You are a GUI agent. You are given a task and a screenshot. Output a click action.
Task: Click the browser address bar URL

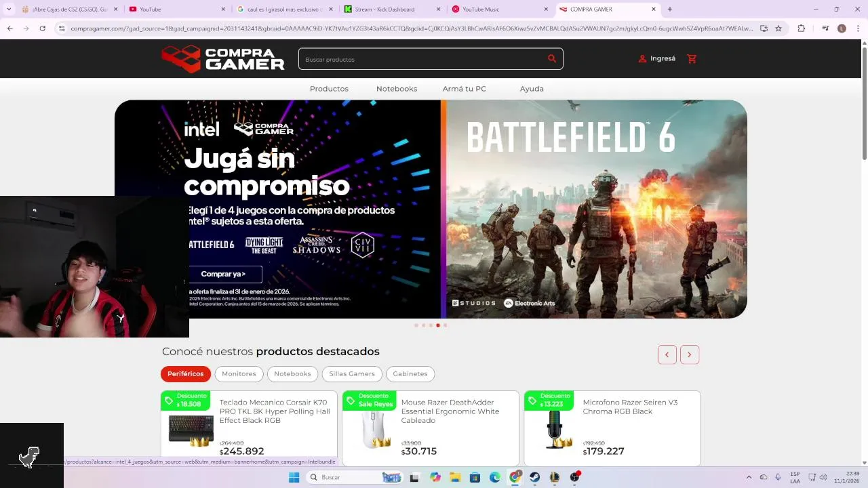tap(412, 28)
